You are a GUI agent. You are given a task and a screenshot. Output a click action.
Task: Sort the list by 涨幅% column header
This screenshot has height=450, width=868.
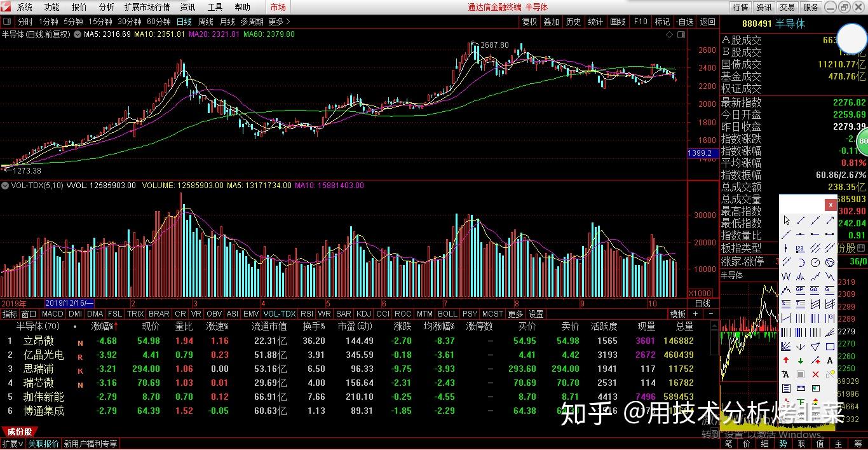pyautogui.click(x=104, y=326)
